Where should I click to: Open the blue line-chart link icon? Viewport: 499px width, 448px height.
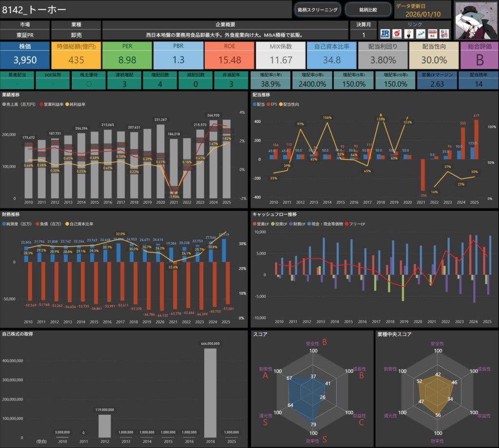[420, 34]
